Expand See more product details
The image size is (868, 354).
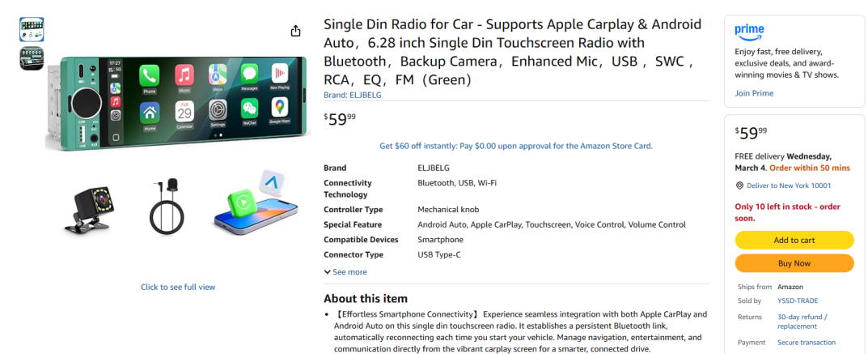coord(345,272)
